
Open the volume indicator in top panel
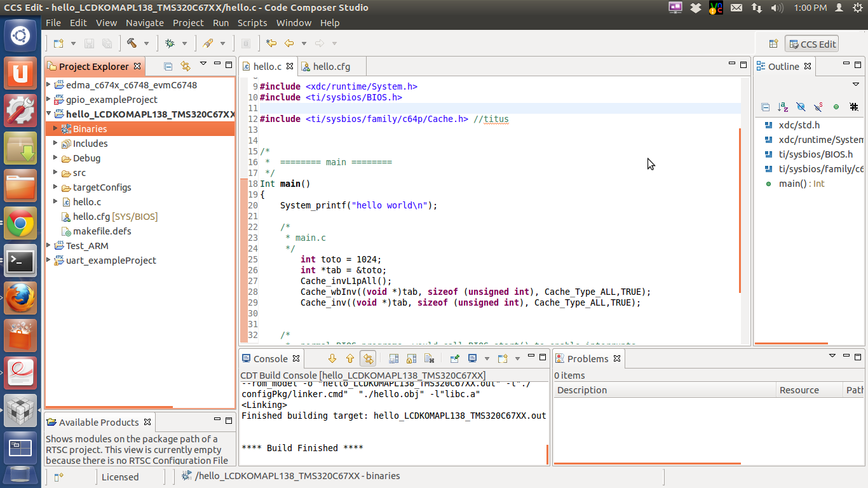pos(776,8)
